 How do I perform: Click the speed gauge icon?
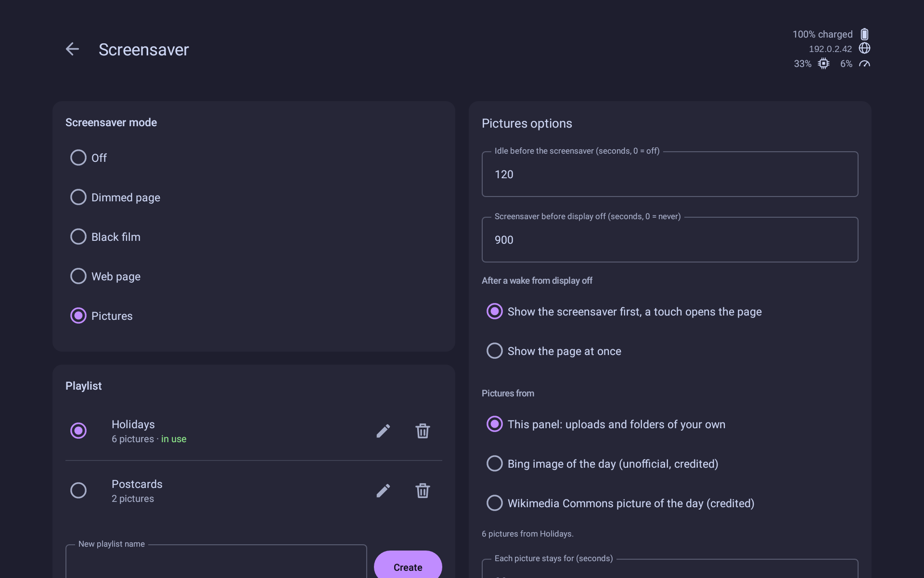[864, 64]
